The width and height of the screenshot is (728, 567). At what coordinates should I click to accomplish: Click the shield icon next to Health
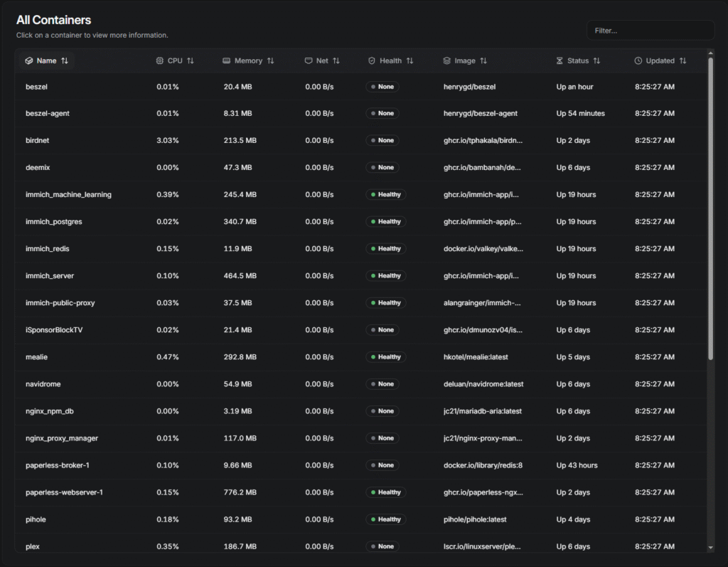point(371,61)
